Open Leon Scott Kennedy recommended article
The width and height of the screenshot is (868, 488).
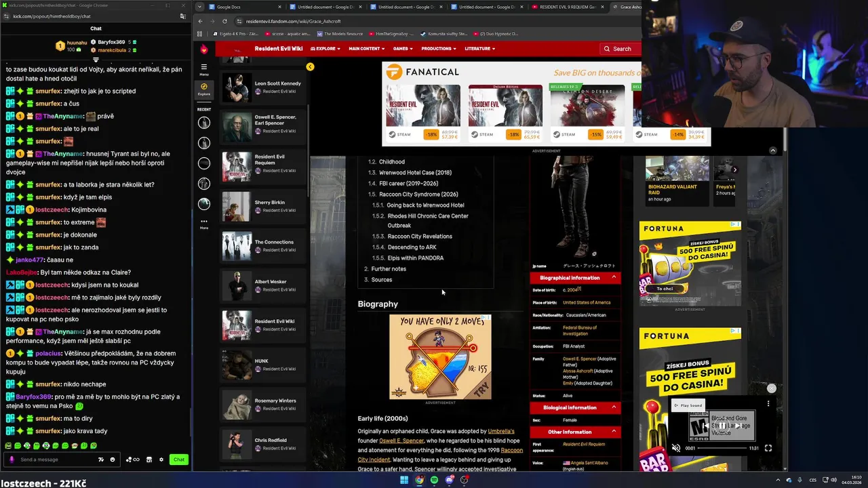click(262, 87)
